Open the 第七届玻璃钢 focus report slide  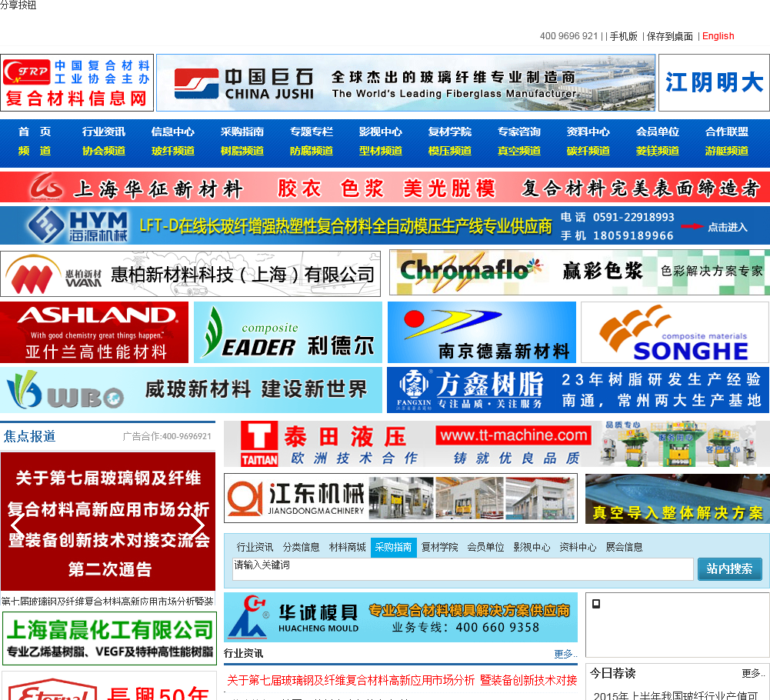pyautogui.click(x=108, y=522)
